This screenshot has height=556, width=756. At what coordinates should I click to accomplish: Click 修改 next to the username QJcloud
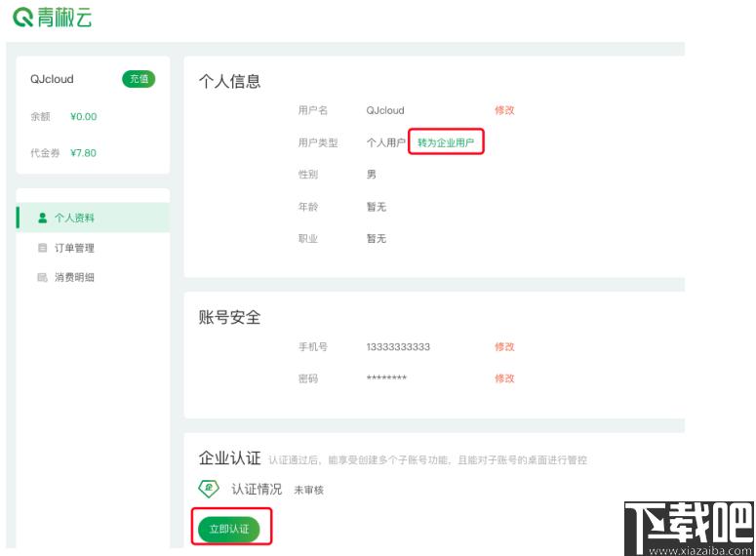coord(504,110)
